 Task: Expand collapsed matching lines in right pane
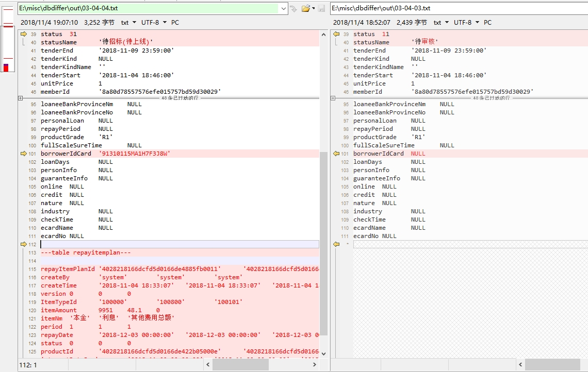point(333,97)
